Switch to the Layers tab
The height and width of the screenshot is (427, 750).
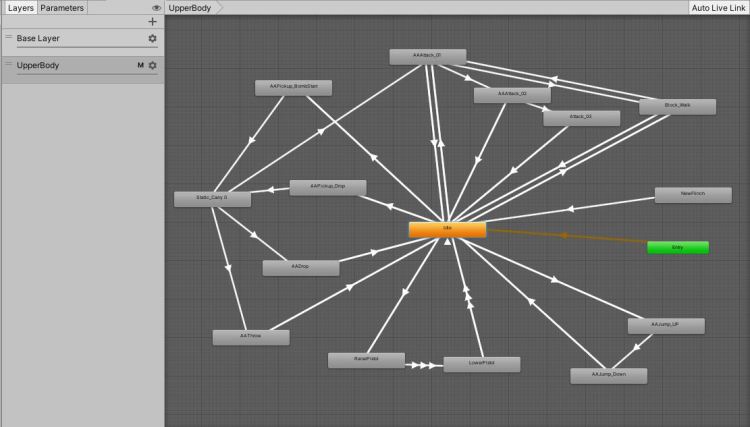point(20,7)
